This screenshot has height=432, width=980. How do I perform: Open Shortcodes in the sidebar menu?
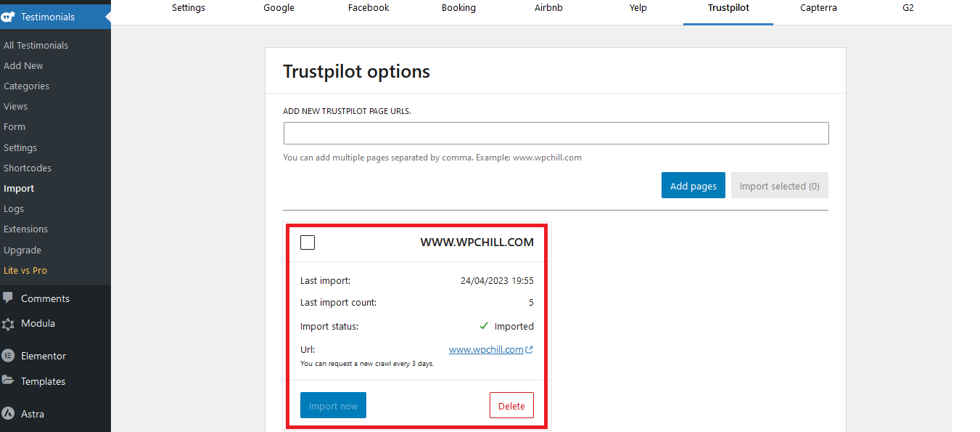tap(28, 168)
